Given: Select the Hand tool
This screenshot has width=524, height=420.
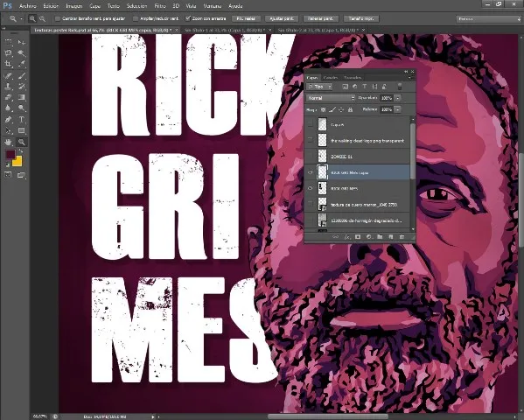Looking at the screenshot, I should [x=9, y=142].
